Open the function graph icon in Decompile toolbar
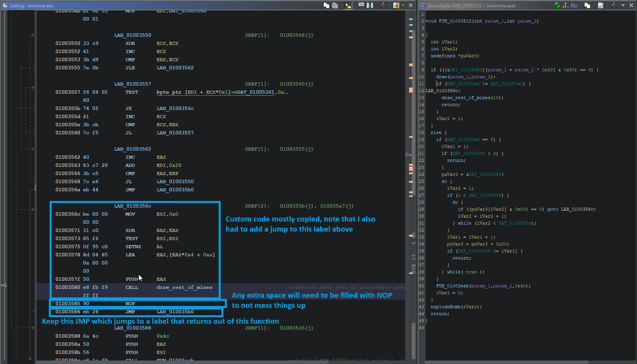The image size is (637, 364). point(566,5)
